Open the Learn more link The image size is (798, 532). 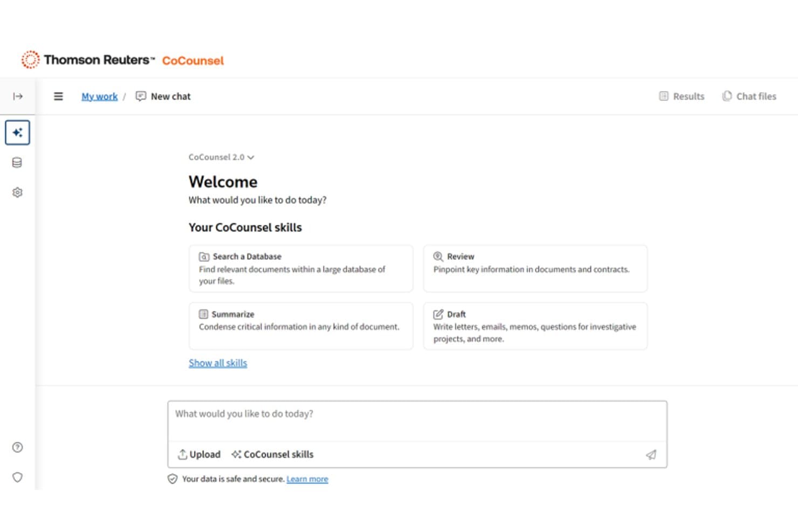(x=307, y=479)
